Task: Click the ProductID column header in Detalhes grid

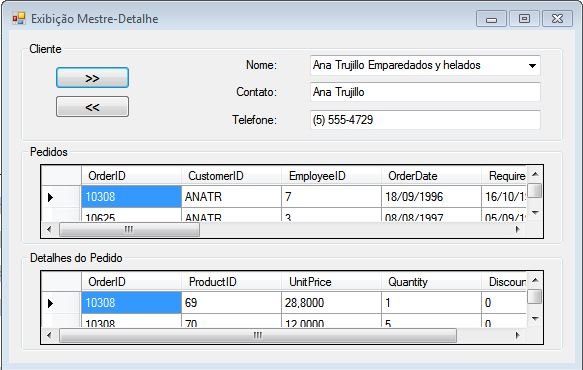Action: tap(231, 281)
